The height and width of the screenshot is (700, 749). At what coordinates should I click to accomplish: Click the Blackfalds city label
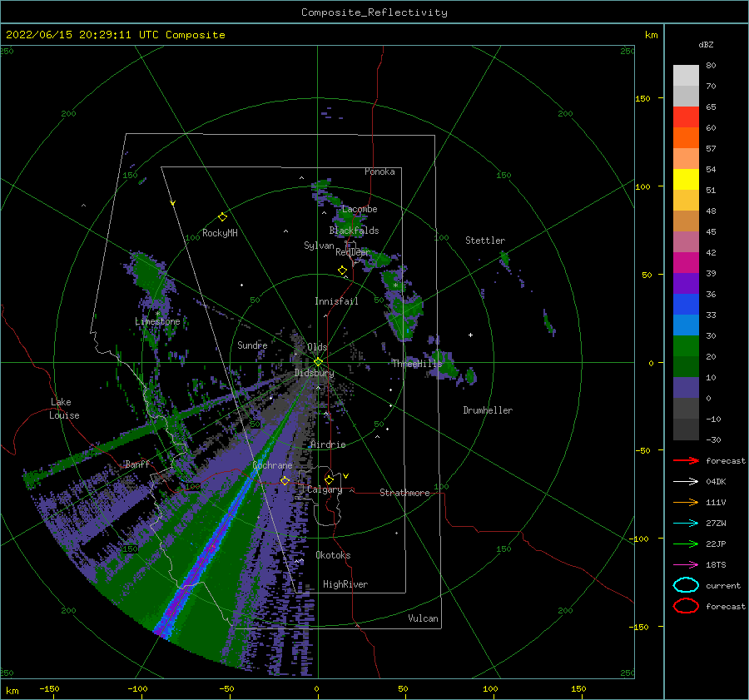[354, 231]
